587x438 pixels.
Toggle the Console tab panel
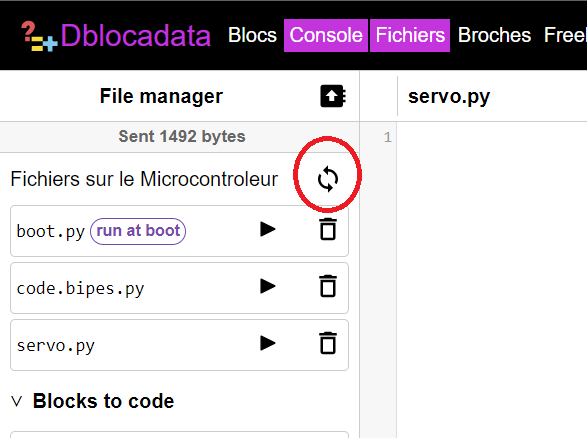coord(326,35)
